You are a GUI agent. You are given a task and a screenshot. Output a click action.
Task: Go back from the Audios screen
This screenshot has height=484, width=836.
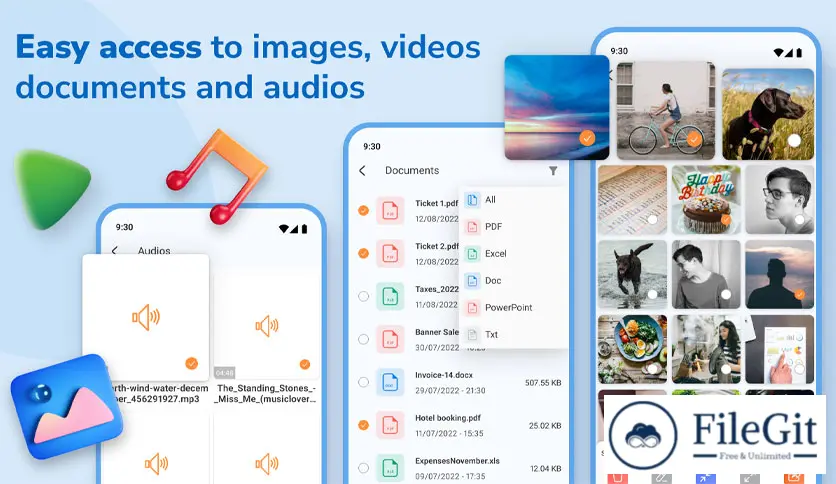[x=115, y=250]
